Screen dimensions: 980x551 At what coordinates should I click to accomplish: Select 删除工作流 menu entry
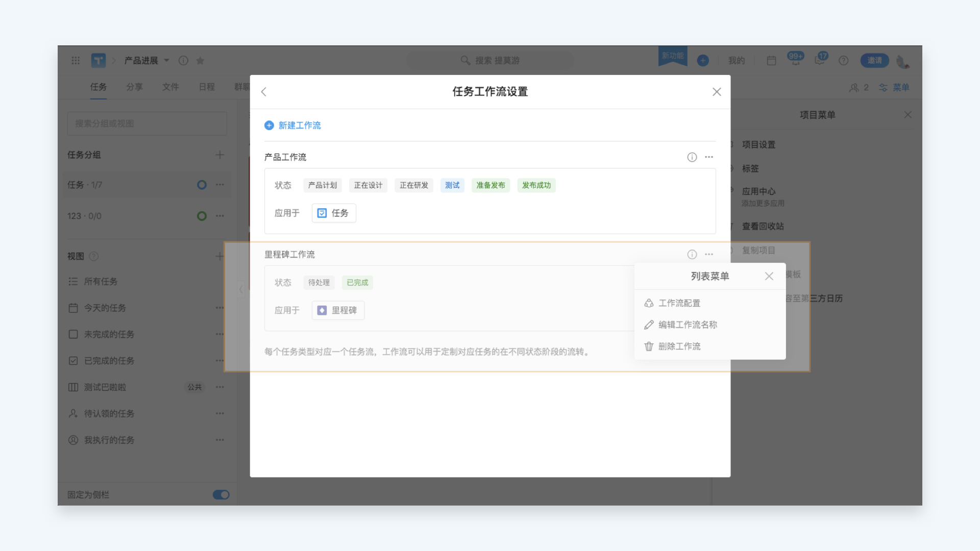(709, 346)
